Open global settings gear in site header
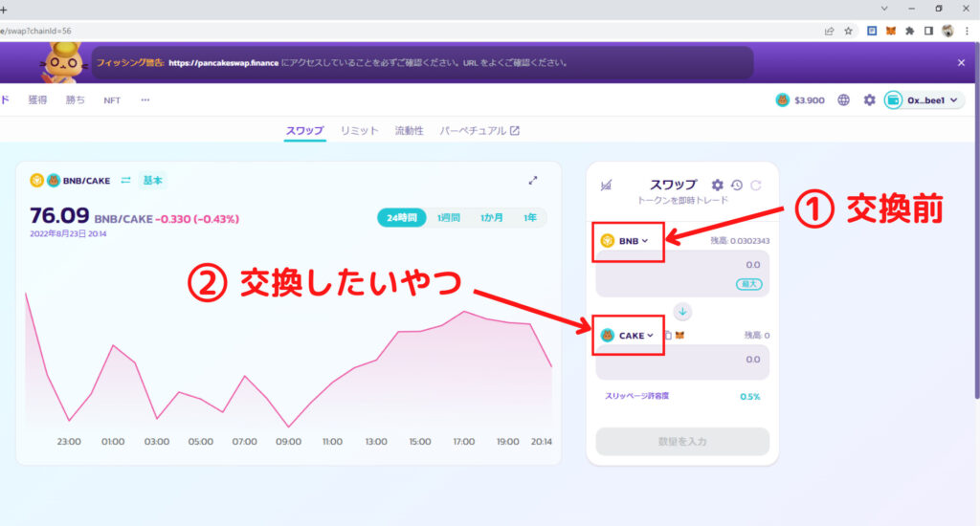The width and height of the screenshot is (980, 526). 869,100
